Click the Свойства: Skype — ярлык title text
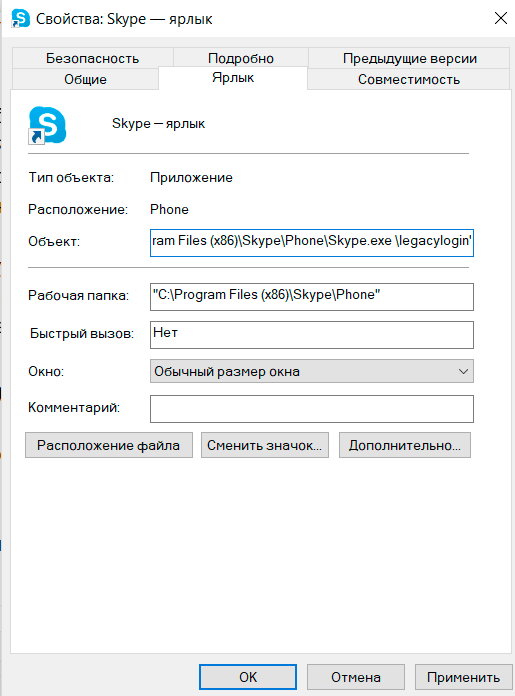Image resolution: width=515 pixels, height=696 pixels. click(x=124, y=19)
